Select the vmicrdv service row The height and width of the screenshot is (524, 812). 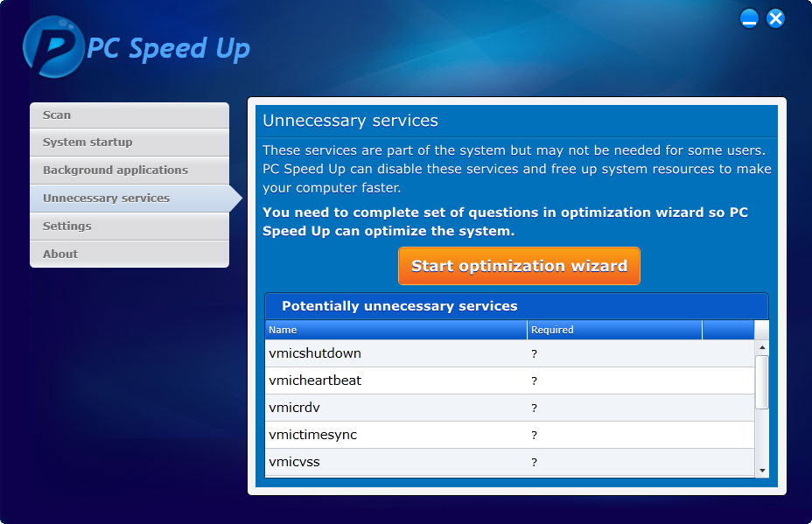click(509, 408)
